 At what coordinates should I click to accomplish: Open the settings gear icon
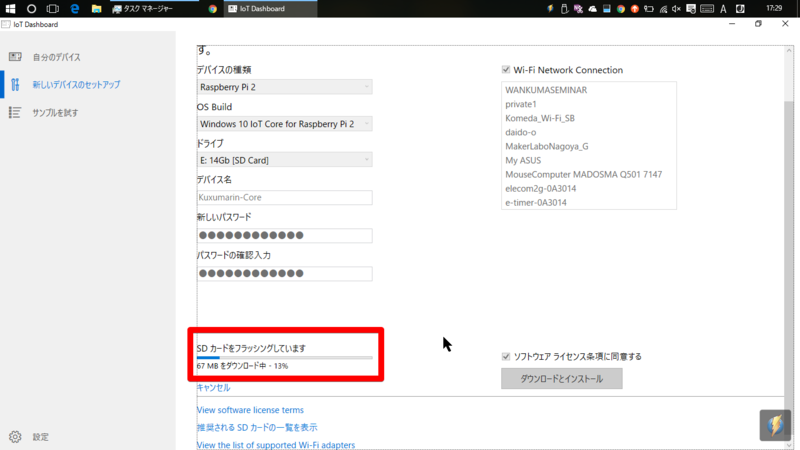coord(15,437)
